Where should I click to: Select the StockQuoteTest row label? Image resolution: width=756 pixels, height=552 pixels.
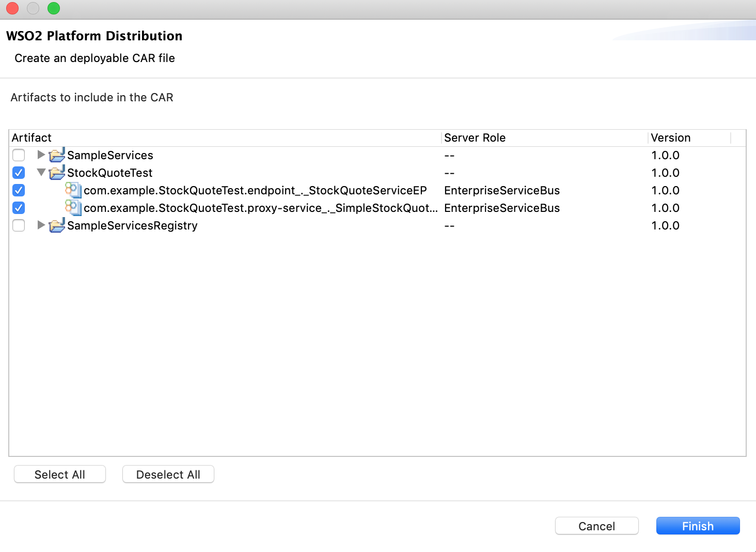(110, 173)
